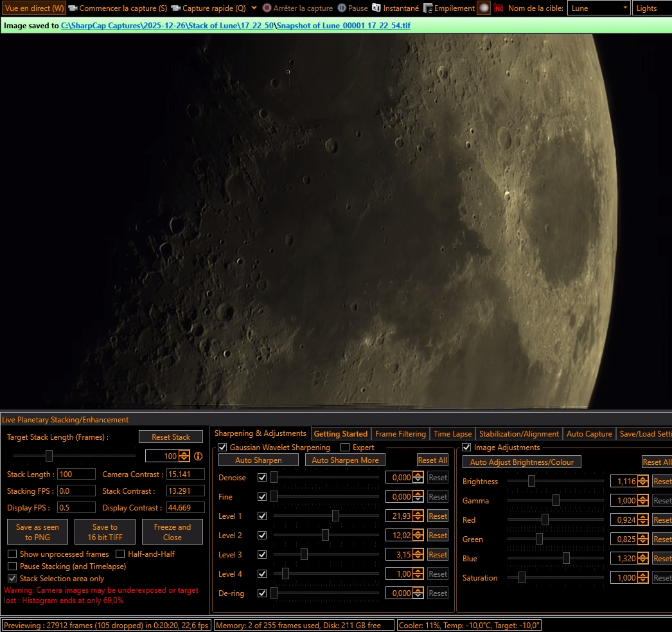Click the Level 4 value field 1,00
672x632 pixels.
[x=399, y=573]
